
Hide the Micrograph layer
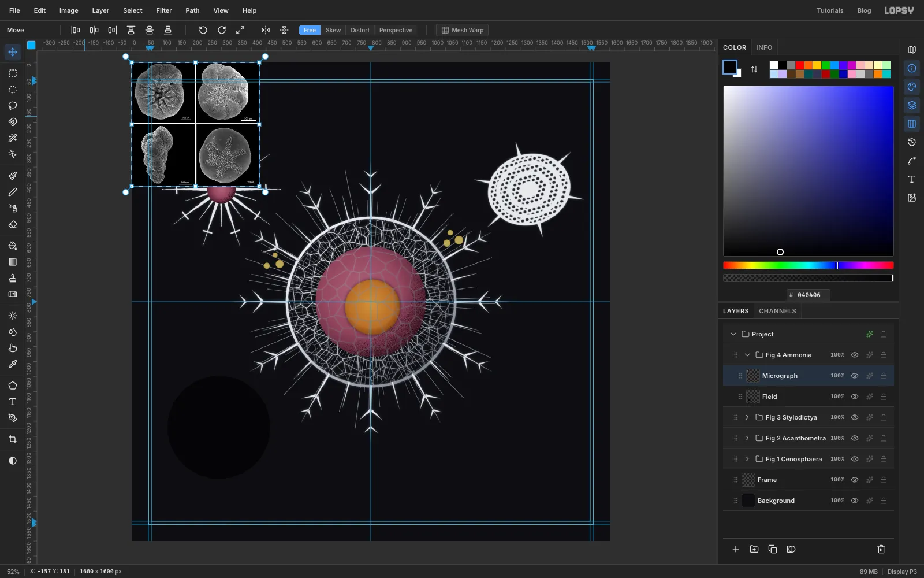point(855,376)
